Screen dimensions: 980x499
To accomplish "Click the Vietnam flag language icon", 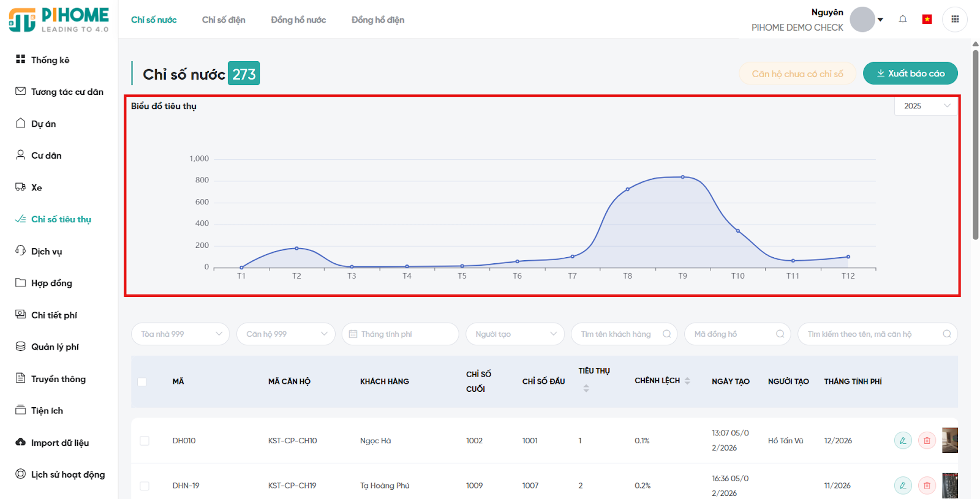I will 927,20.
